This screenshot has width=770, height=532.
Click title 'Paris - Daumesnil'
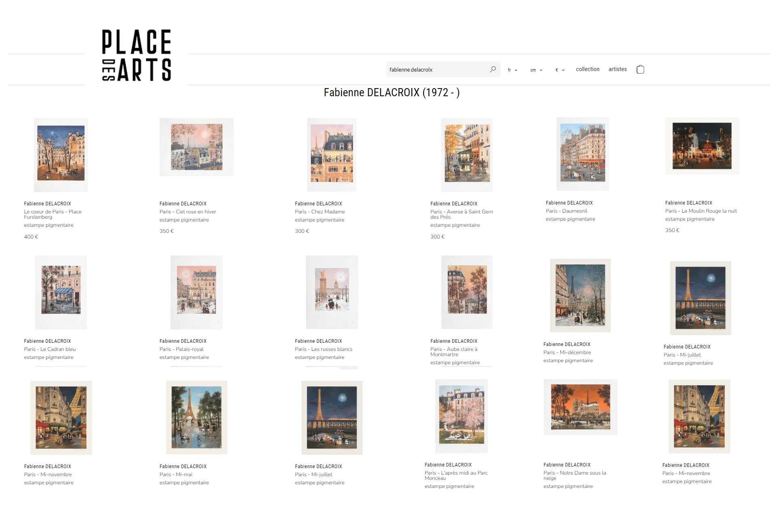click(566, 211)
